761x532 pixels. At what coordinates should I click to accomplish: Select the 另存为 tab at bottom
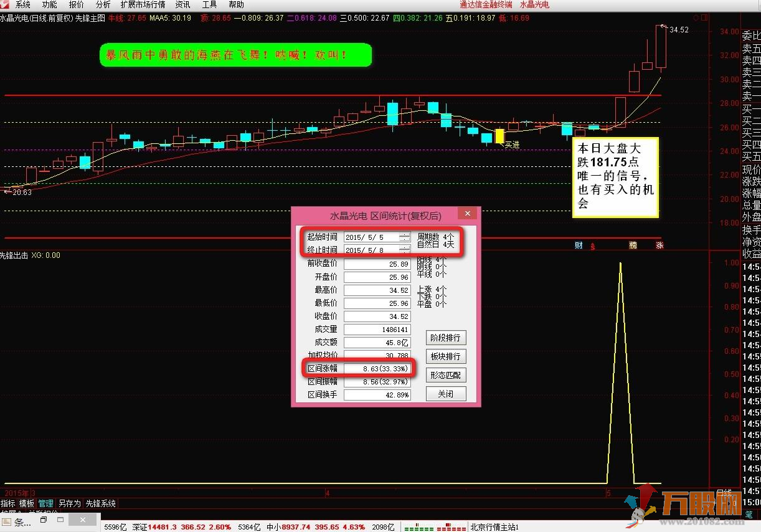pos(70,503)
